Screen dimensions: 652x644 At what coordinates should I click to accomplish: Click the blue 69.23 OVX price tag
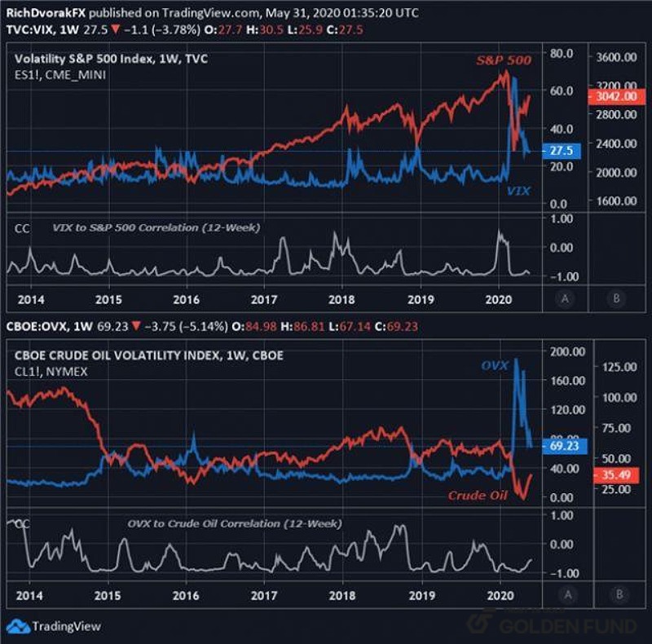pos(562,447)
